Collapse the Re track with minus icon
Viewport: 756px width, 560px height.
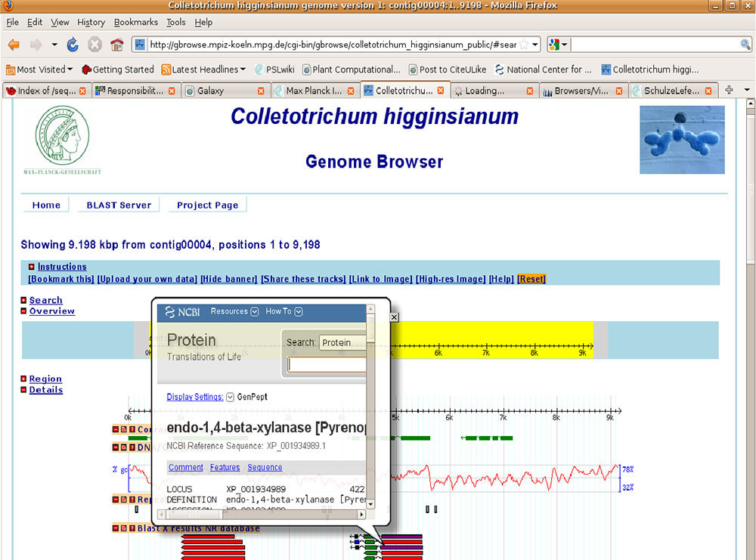coord(116,500)
